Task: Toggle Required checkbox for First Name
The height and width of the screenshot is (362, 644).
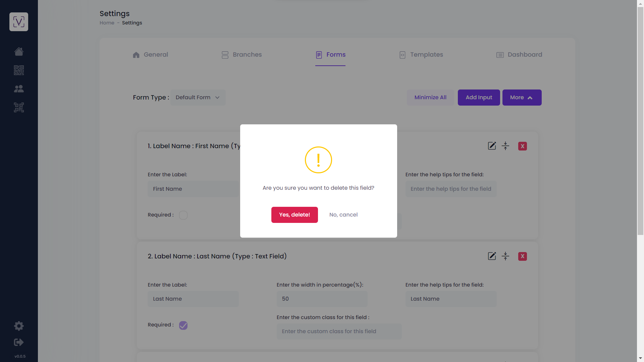Action: point(183,215)
